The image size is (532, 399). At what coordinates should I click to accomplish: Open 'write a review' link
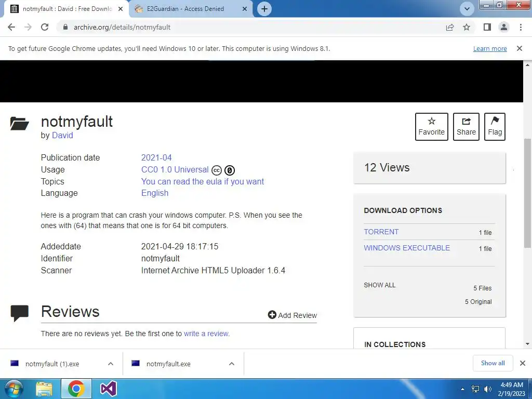click(x=206, y=334)
